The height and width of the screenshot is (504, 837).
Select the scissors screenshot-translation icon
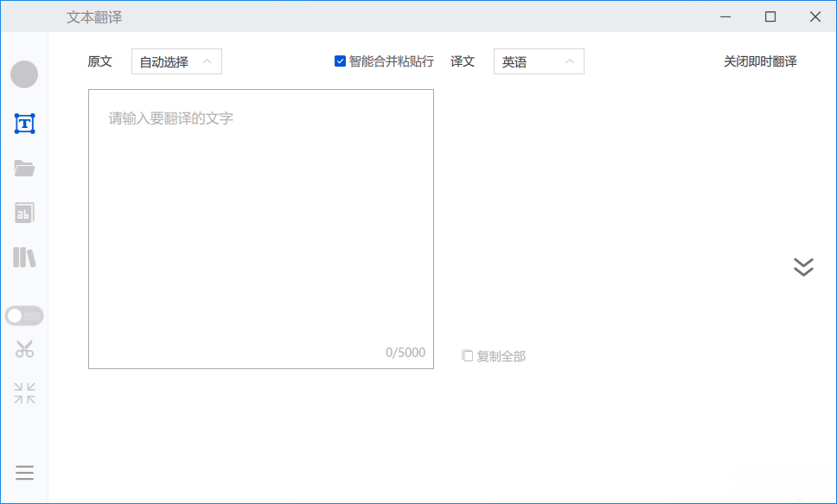pos(24,349)
